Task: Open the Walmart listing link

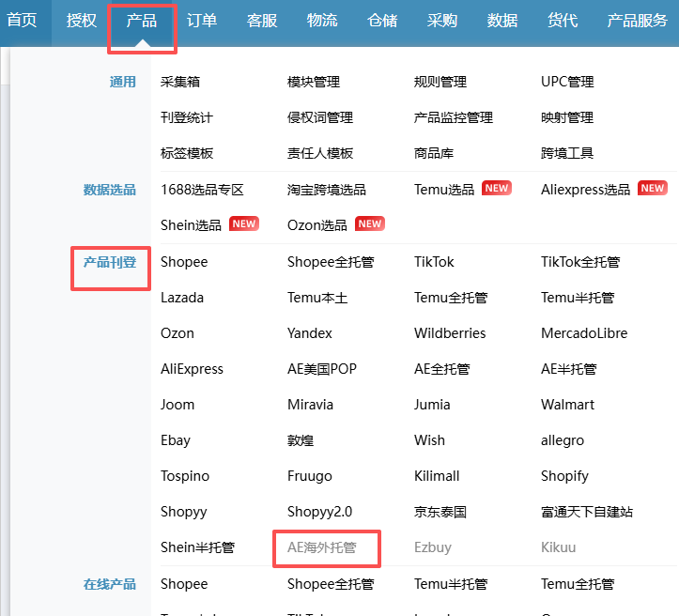Action: pyautogui.click(x=567, y=405)
